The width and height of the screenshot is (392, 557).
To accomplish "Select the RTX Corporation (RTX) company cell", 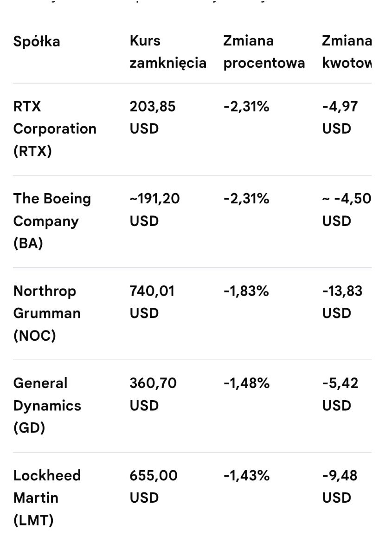I will [x=55, y=129].
